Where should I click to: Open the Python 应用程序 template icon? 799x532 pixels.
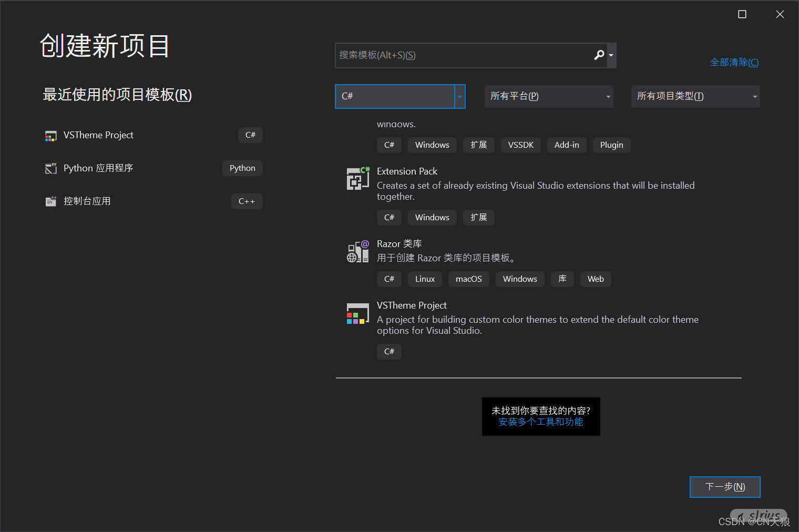point(51,168)
